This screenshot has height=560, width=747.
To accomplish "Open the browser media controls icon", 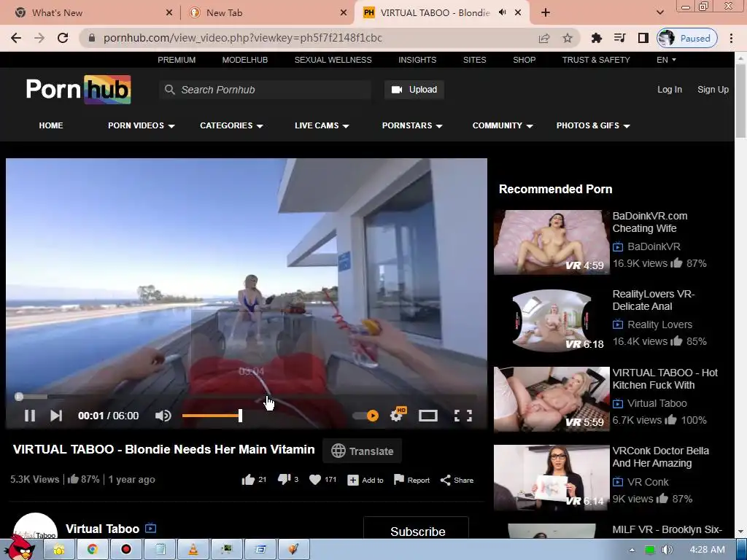I will coord(619,38).
